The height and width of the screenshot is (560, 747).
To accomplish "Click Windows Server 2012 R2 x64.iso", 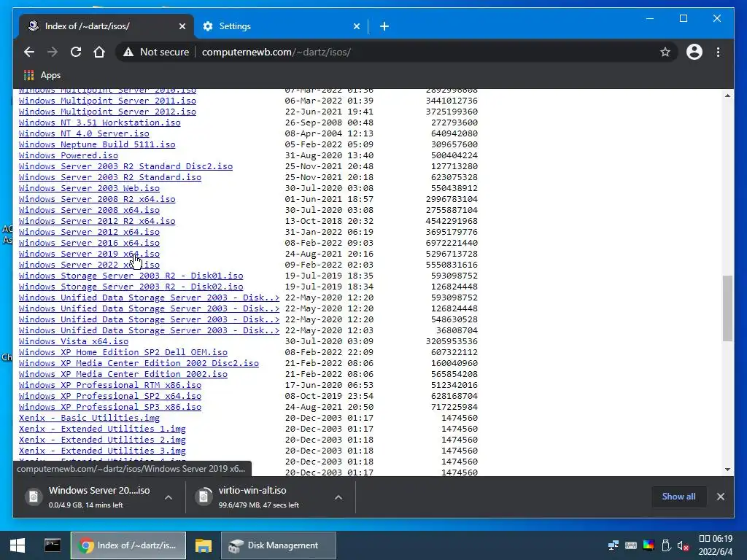I will coord(97,221).
